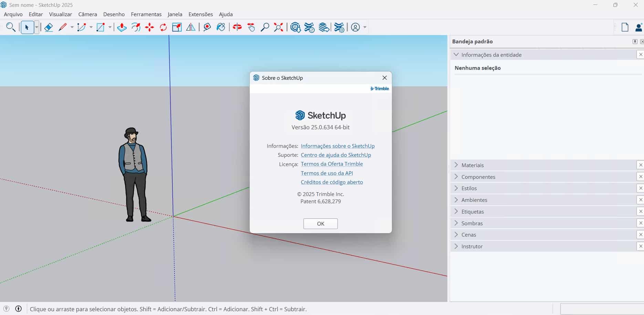Open the Select tool dropdown arrow

(x=37, y=27)
